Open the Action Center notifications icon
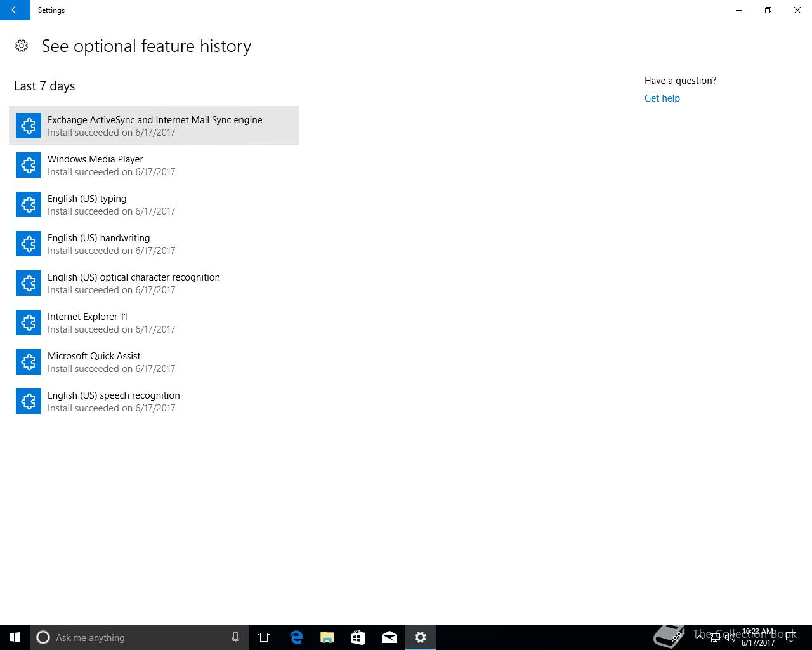The image size is (812, 650). coord(790,637)
